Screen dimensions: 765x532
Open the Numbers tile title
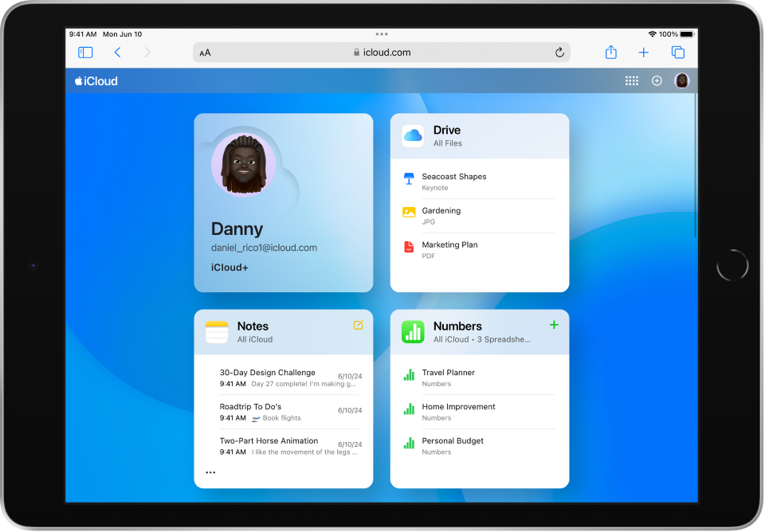pos(457,327)
